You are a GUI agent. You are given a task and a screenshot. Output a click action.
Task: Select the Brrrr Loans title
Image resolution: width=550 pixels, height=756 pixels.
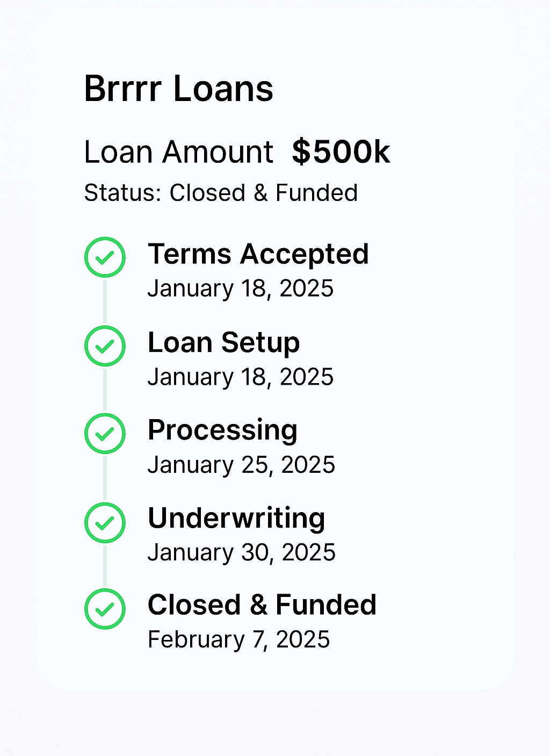pyautogui.click(x=178, y=89)
